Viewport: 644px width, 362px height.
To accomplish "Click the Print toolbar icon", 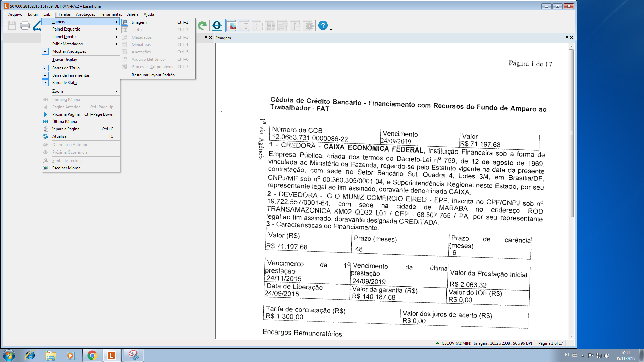I will pyautogui.click(x=24, y=26).
